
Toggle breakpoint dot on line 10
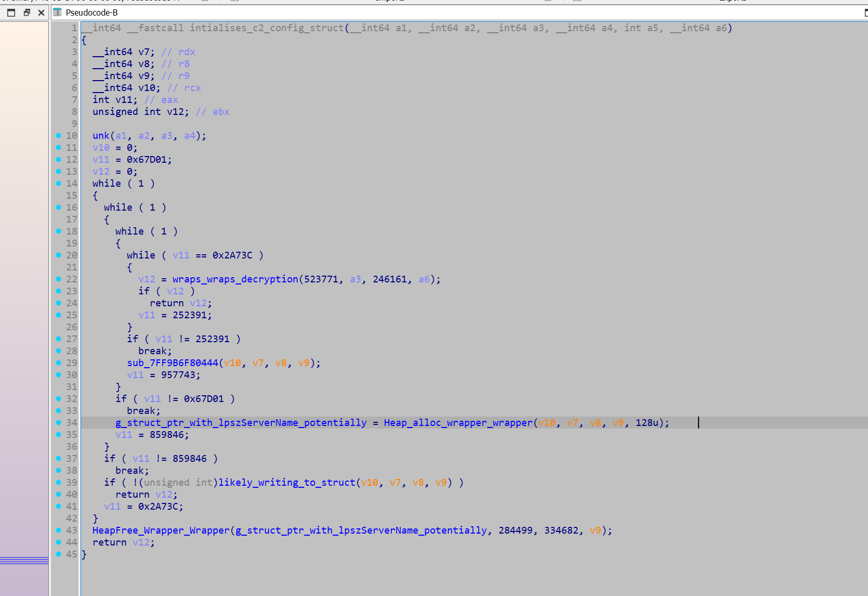[59, 136]
